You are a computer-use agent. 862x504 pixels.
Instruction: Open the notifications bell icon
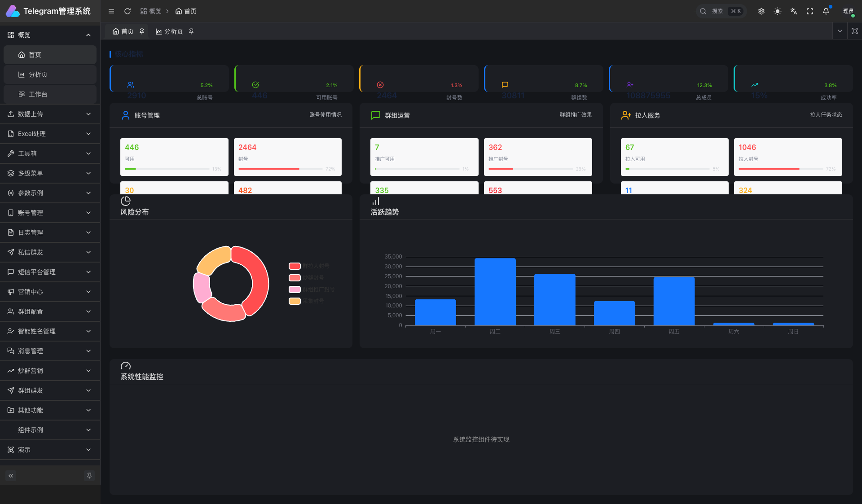coord(826,11)
